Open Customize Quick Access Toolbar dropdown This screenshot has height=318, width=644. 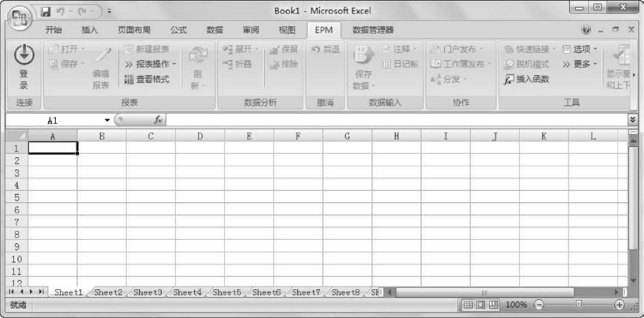109,12
